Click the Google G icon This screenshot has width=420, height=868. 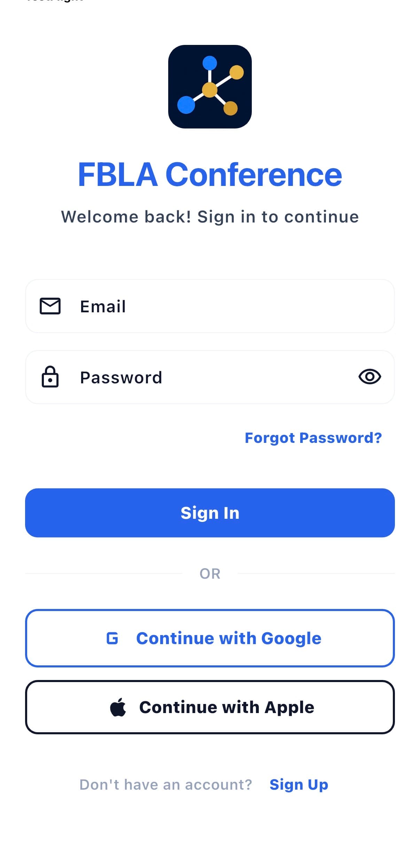coord(112,638)
